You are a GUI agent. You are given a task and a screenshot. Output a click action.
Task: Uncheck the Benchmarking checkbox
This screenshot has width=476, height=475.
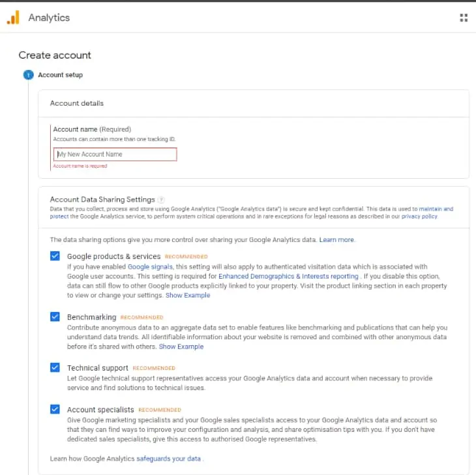(x=55, y=317)
